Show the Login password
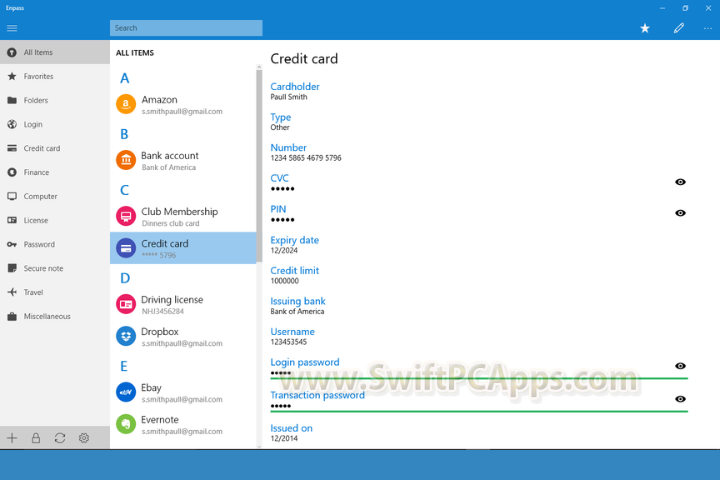This screenshot has width=720, height=480. pyautogui.click(x=680, y=366)
